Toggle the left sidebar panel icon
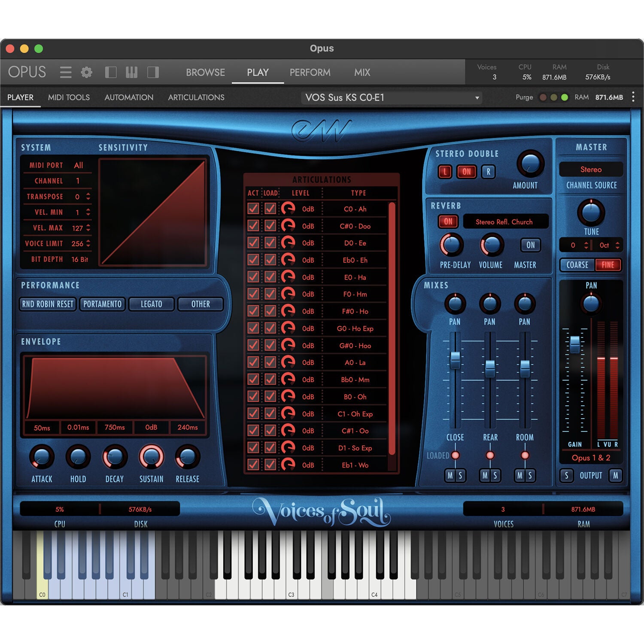This screenshot has width=644, height=644. click(111, 72)
